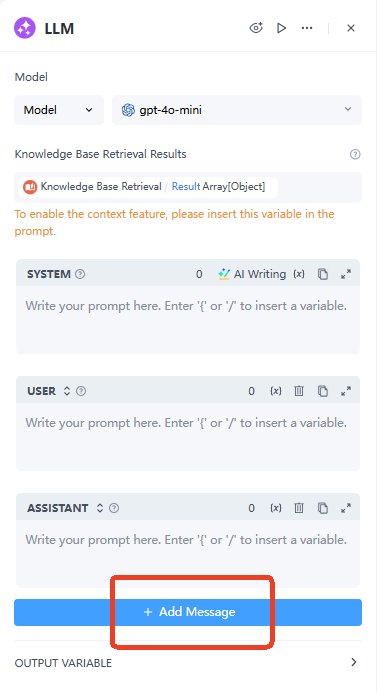The image size is (377, 692).
Task: Click the ASSISTANT character count value
Action: pos(252,508)
